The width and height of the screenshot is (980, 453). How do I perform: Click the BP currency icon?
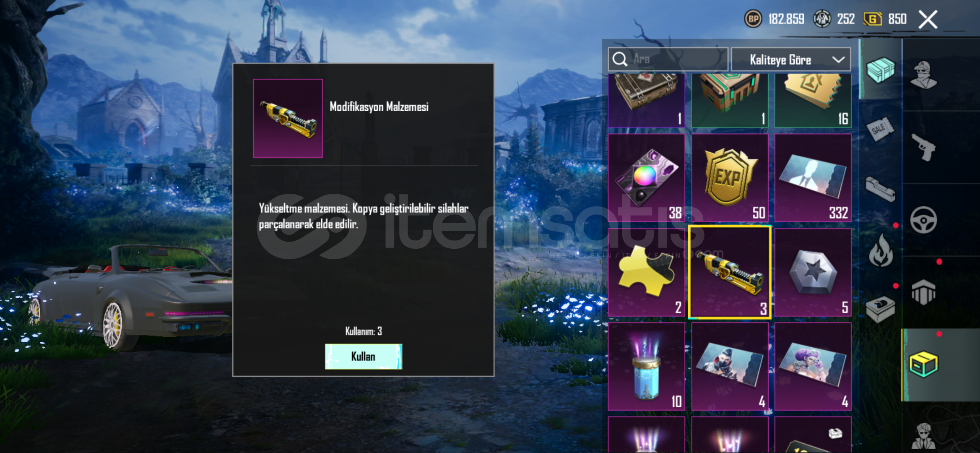click(753, 19)
